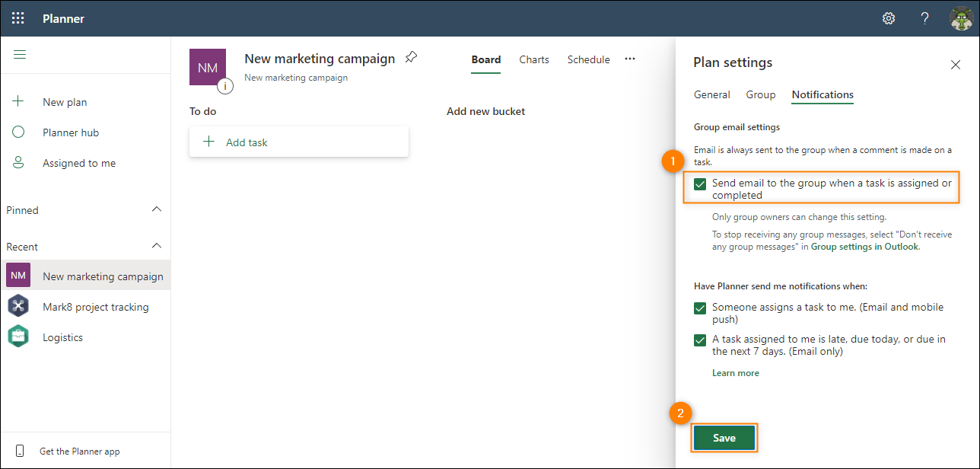Click the plan subtitle under the title
The width and height of the screenshot is (980, 469).
pyautogui.click(x=296, y=78)
